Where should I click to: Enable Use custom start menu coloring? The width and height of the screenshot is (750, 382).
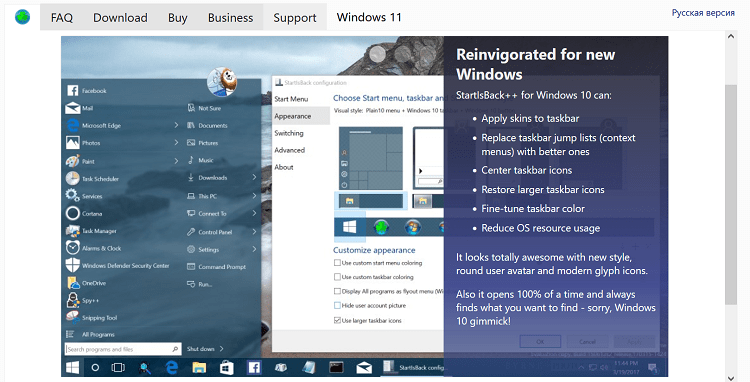coord(337,263)
